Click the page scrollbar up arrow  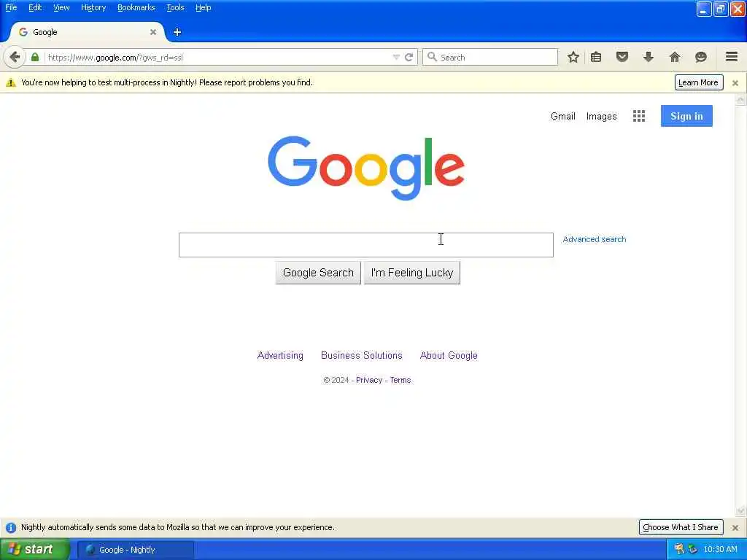[x=740, y=100]
